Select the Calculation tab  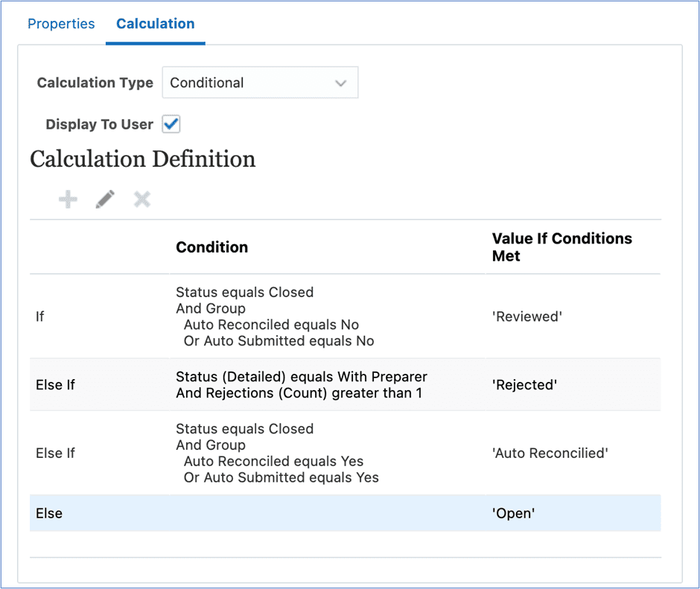(x=156, y=24)
